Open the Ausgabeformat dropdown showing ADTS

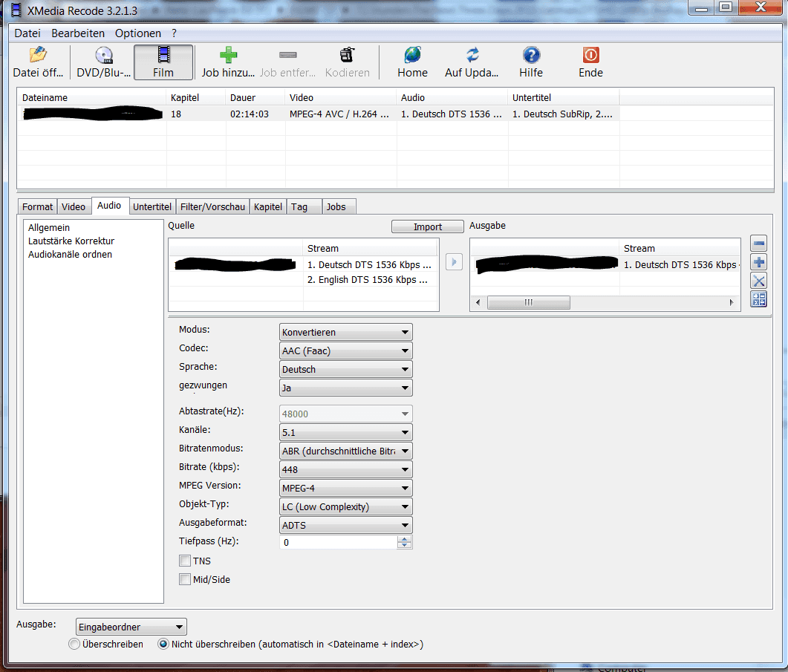(x=346, y=525)
